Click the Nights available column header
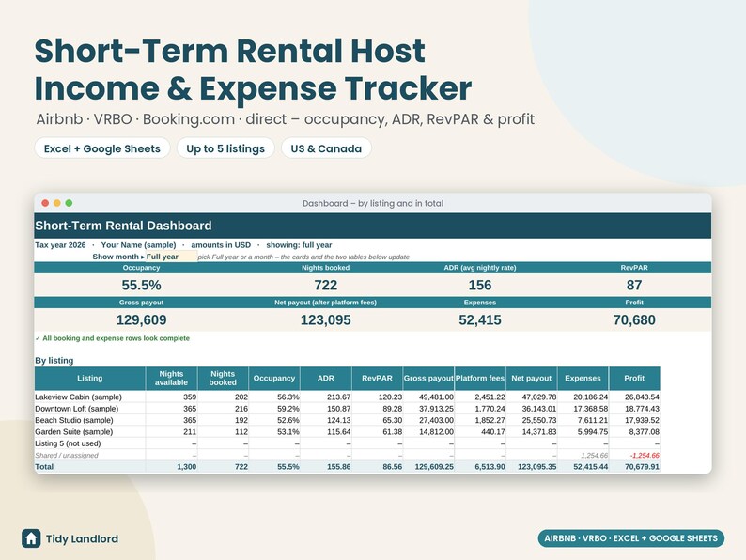Screen dimensions: 746x560 [171, 379]
